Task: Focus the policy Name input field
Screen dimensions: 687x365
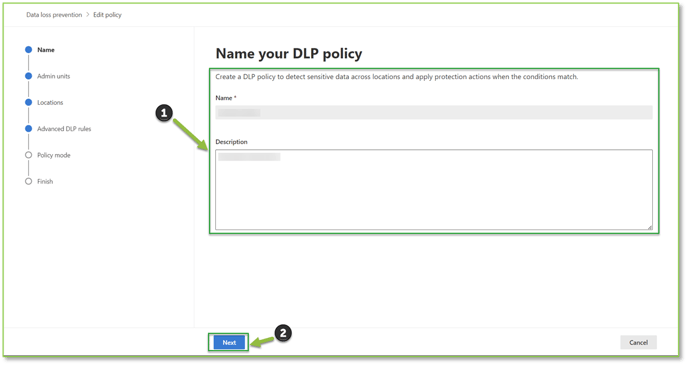Action: pyautogui.click(x=434, y=112)
